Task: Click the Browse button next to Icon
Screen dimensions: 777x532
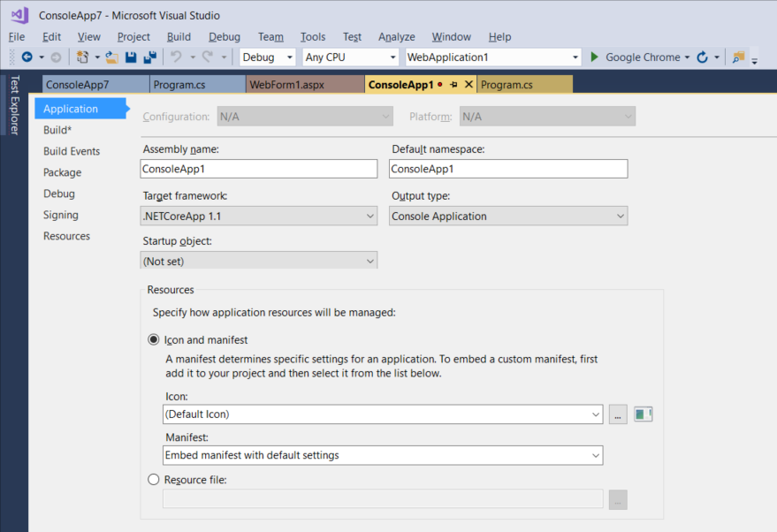Action: point(618,414)
